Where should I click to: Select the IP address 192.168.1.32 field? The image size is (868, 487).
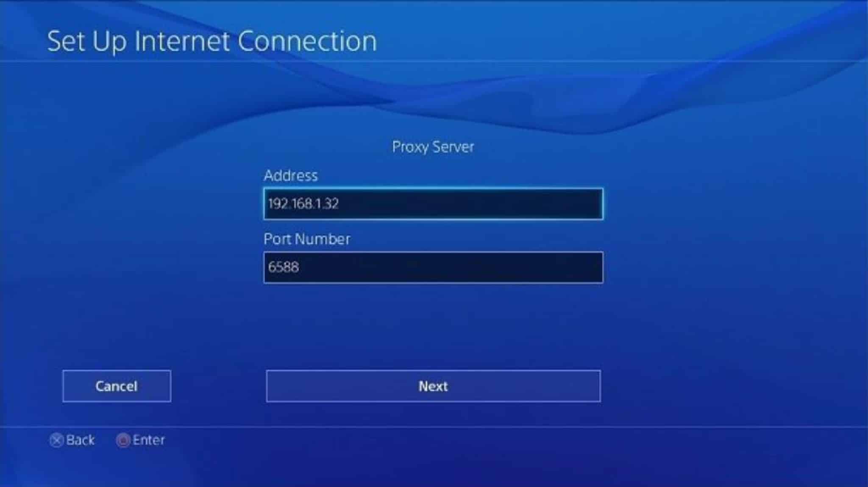(434, 204)
